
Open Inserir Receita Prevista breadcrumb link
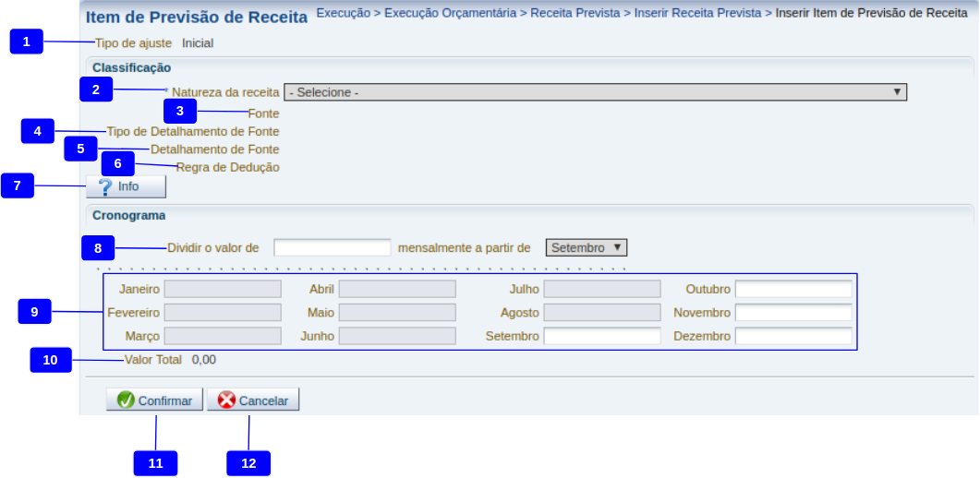pyautogui.click(x=697, y=14)
